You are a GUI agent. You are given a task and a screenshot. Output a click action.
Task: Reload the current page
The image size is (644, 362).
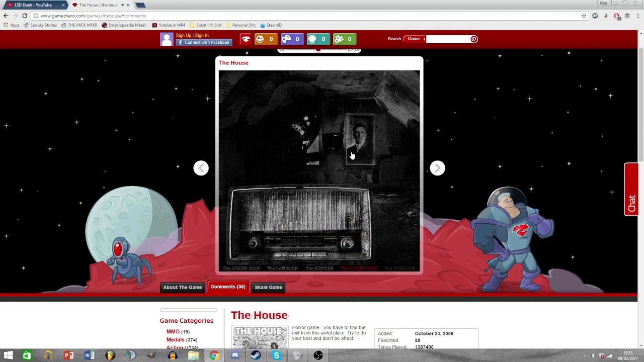pyautogui.click(x=25, y=16)
